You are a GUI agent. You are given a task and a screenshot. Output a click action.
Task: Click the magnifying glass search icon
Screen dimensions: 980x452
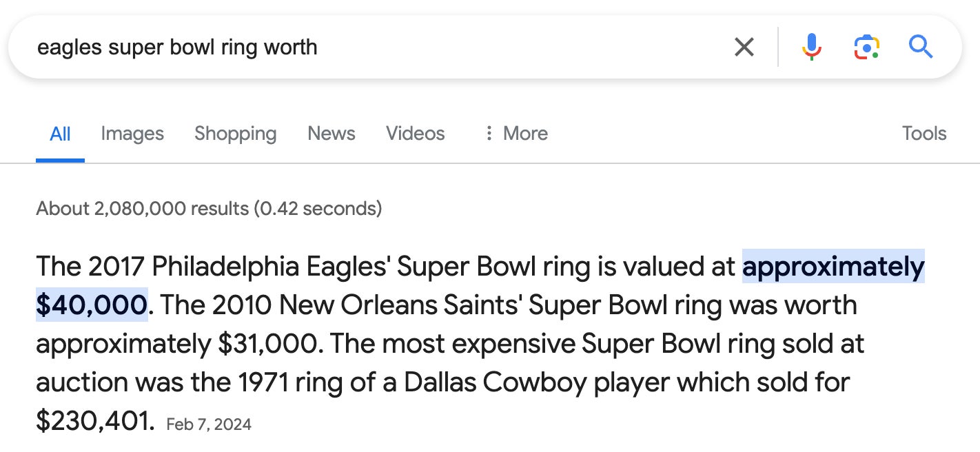[x=921, y=47]
